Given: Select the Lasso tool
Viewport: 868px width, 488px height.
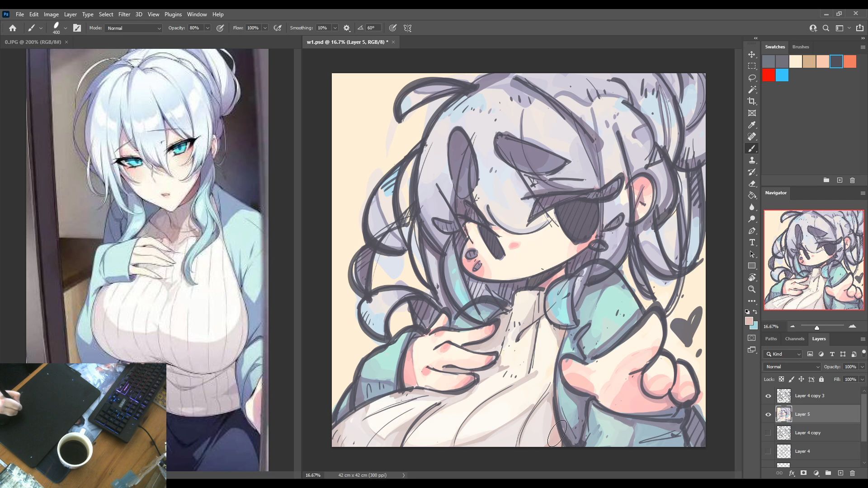Looking at the screenshot, I should pos(752,78).
